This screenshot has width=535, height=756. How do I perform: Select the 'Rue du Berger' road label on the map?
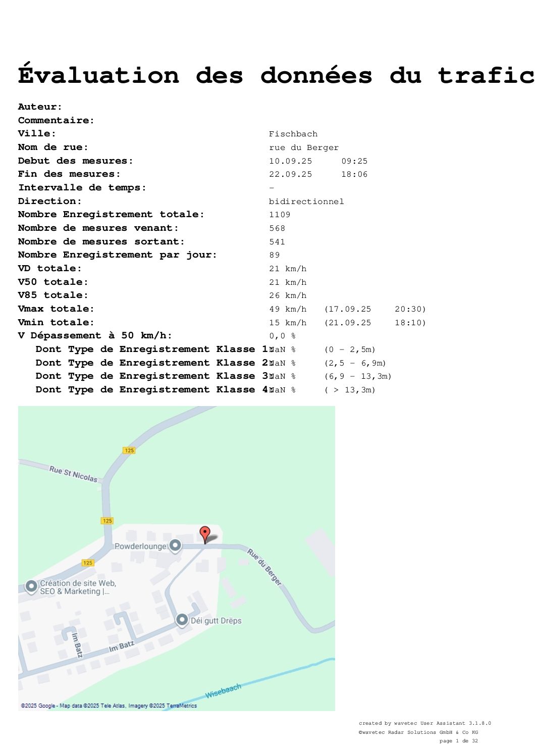(x=264, y=567)
